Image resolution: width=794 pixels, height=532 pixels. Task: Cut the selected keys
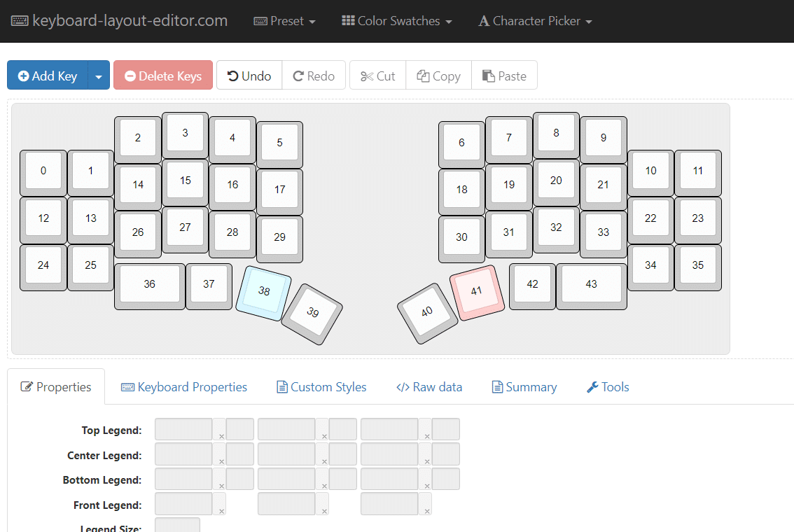coord(378,76)
